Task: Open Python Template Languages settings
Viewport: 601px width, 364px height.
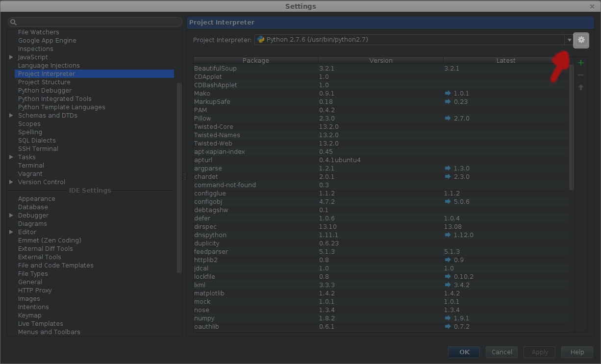Action: click(x=62, y=107)
